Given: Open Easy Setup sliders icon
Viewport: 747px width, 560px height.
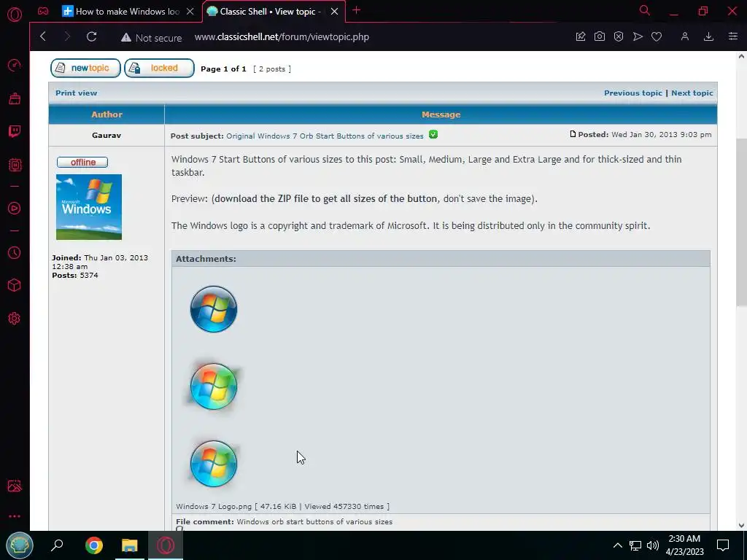Looking at the screenshot, I should 732,36.
